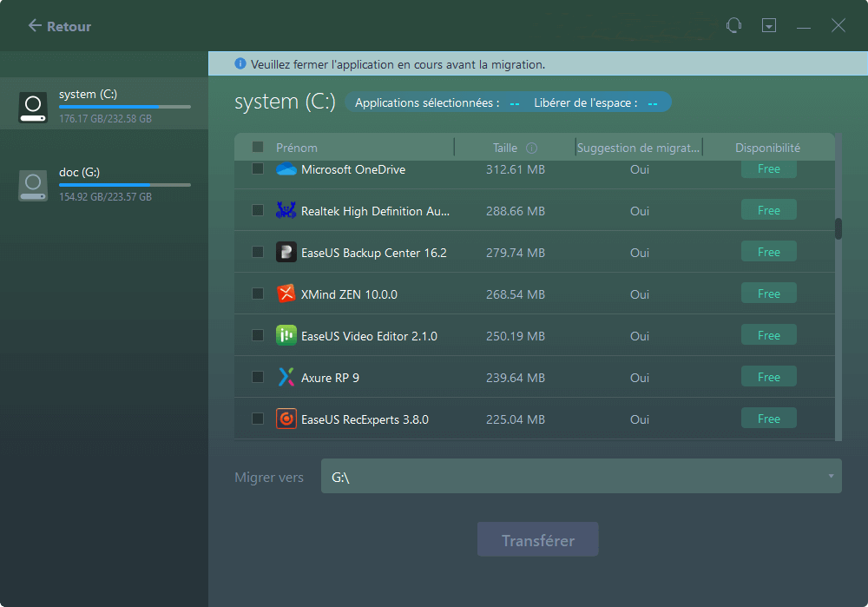The image size is (868, 607).
Task: Click the 154.92 GB/223.57 GB usage text
Action: click(105, 196)
